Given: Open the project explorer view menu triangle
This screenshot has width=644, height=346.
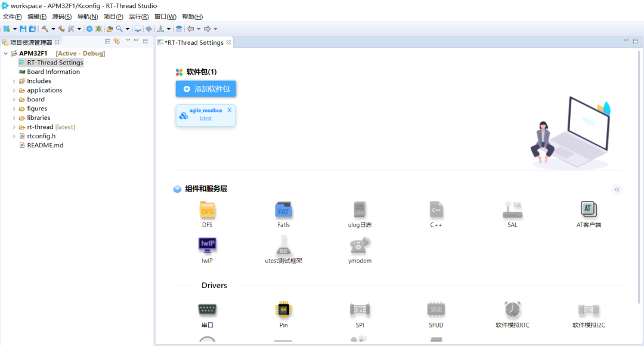Looking at the screenshot, I should pyautogui.click(x=128, y=41).
